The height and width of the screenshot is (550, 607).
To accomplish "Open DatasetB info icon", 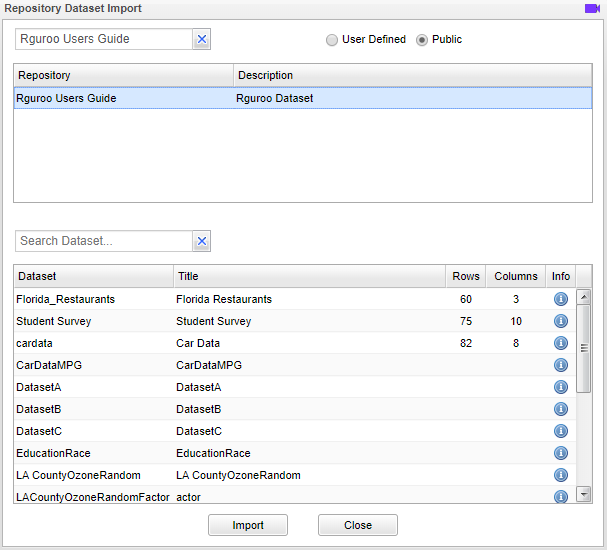I will (560, 409).
